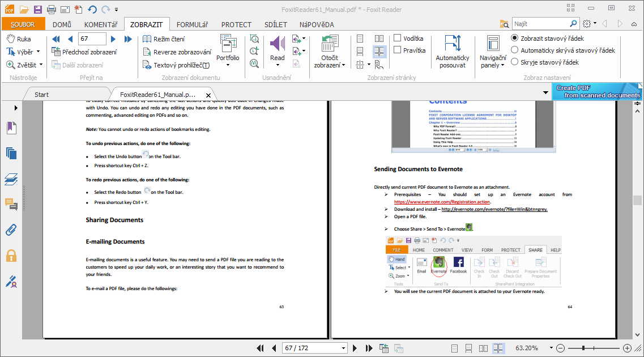Viewport: 644px width, 357px height.
Task: Open the Pages thumbnails panel in sidebar
Action: [x=11, y=154]
